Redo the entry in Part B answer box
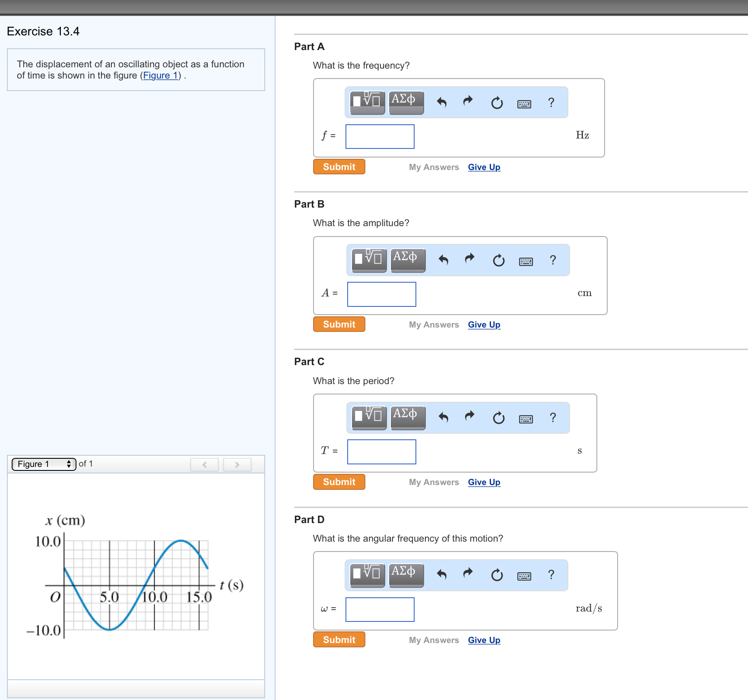The height and width of the screenshot is (700, 748). pos(469,259)
